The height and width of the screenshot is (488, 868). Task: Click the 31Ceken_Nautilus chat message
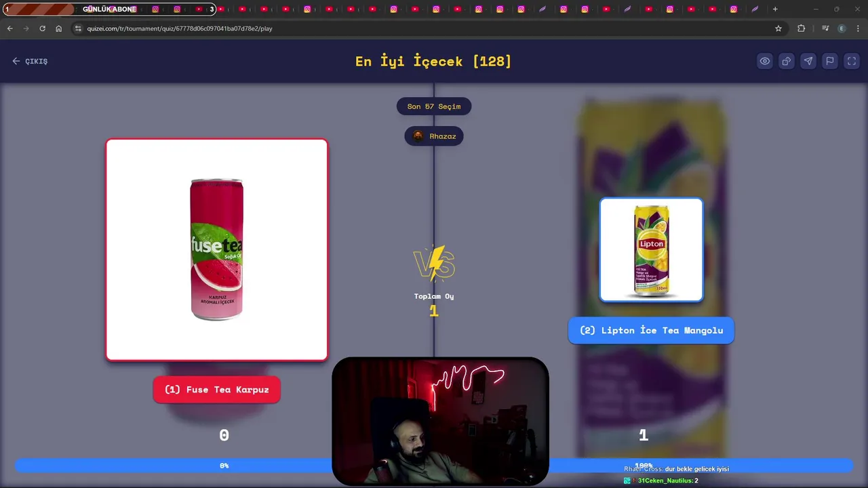[661, 481]
